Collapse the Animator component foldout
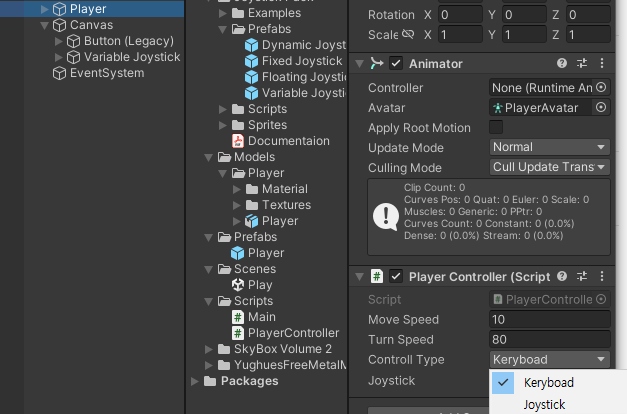The height and width of the screenshot is (414, 627). pyautogui.click(x=359, y=64)
